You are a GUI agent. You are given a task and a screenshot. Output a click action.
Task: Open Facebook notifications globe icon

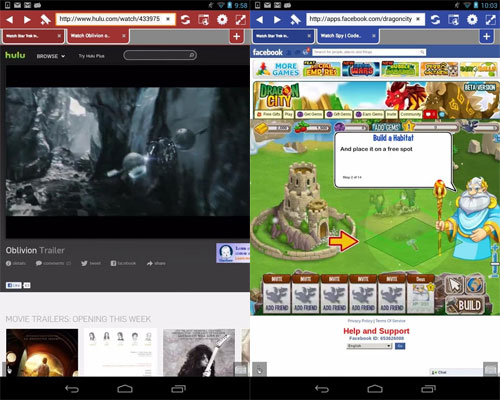click(306, 52)
